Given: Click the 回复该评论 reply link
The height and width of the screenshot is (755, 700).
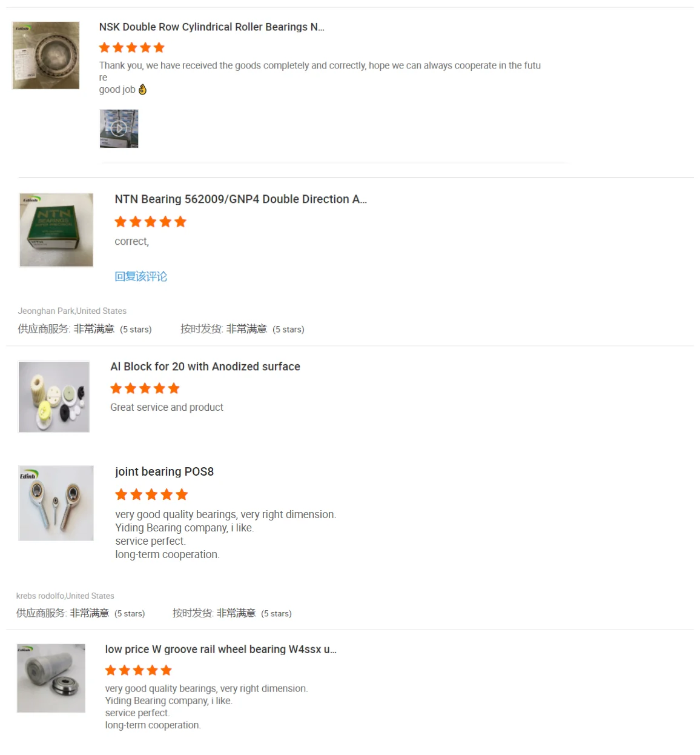Looking at the screenshot, I should point(141,276).
